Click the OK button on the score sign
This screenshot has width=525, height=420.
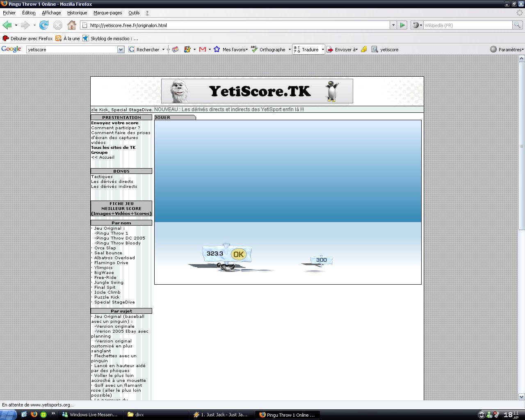pos(239,254)
